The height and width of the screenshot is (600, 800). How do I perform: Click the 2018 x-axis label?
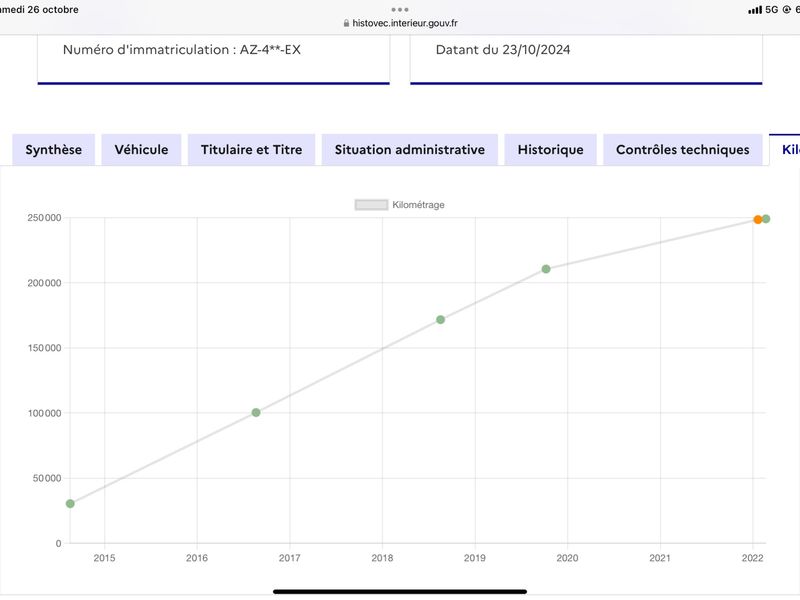tap(382, 558)
